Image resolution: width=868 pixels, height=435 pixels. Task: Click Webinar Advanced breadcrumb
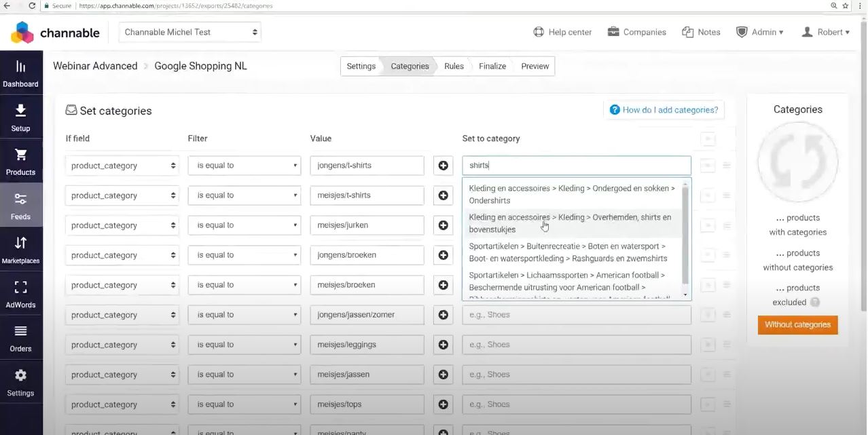tap(95, 66)
